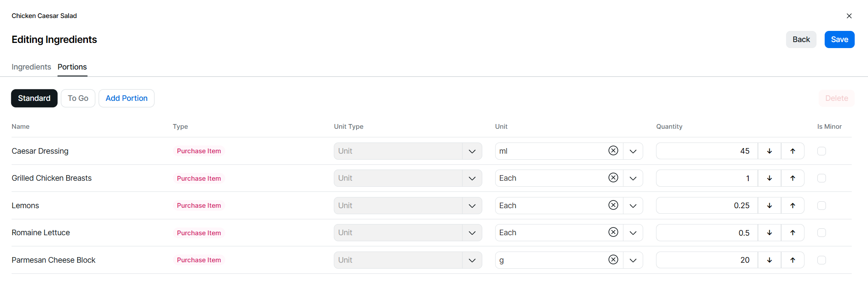Toggle Is Minor for Parmesan Cheese Block
Screen dimensions: 868x282
click(821, 260)
